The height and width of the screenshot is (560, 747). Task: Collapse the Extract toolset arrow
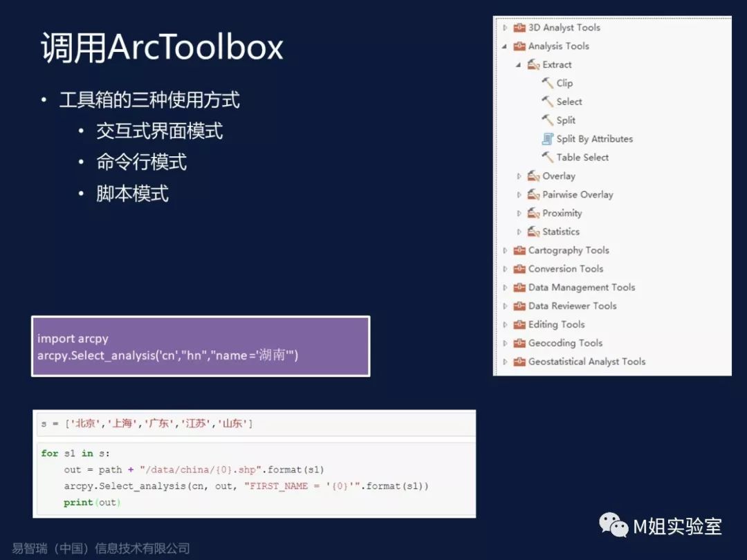[x=518, y=65]
